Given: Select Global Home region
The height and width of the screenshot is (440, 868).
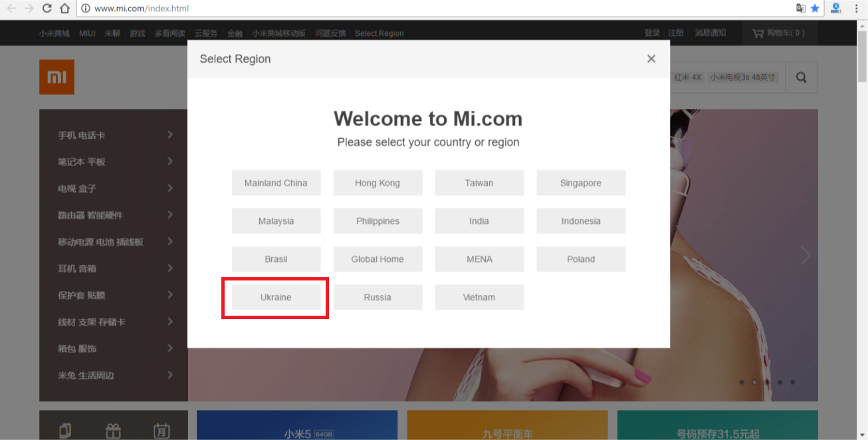Looking at the screenshot, I should tap(378, 259).
